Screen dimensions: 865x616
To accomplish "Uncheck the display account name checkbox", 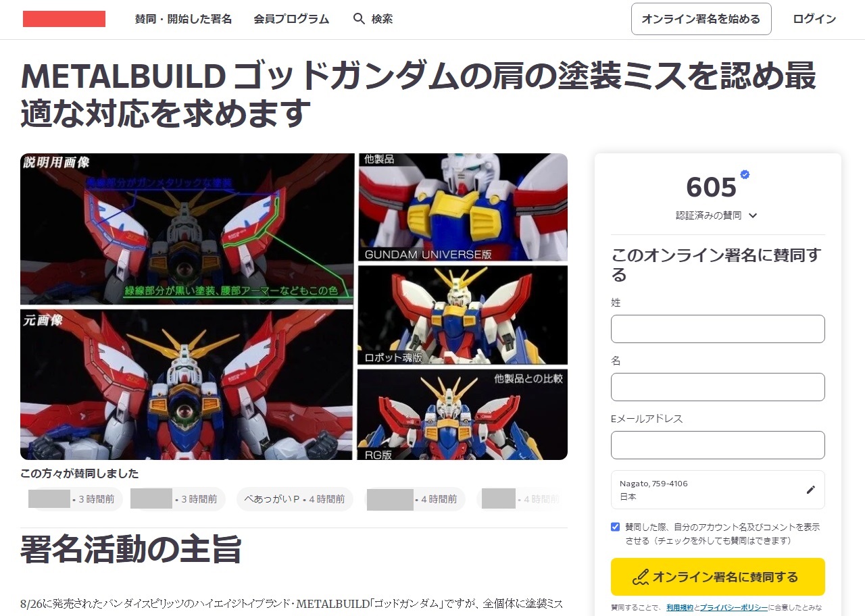I will pyautogui.click(x=615, y=527).
